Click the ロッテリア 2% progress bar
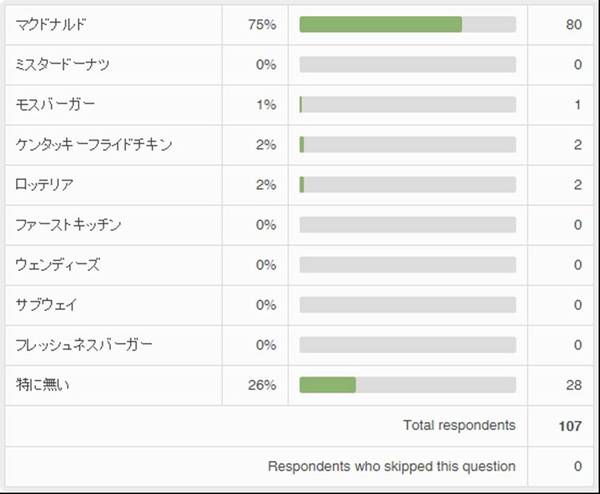The width and height of the screenshot is (600, 494). [x=407, y=185]
